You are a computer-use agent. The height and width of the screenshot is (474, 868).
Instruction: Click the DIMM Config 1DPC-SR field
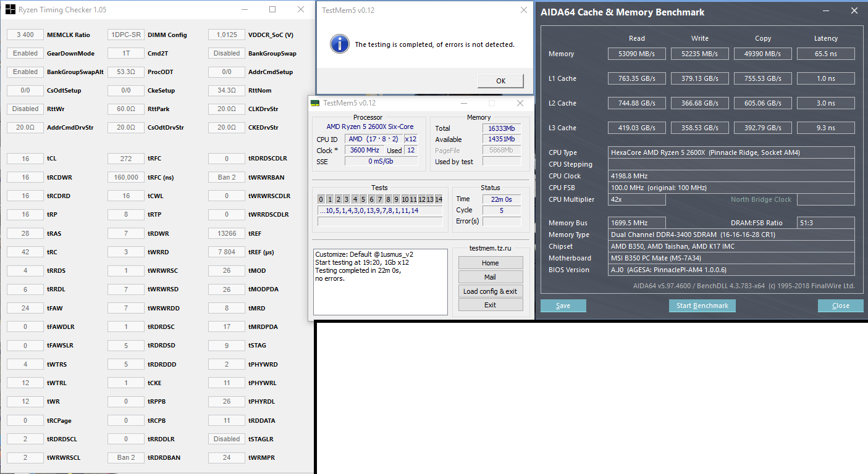(126, 35)
